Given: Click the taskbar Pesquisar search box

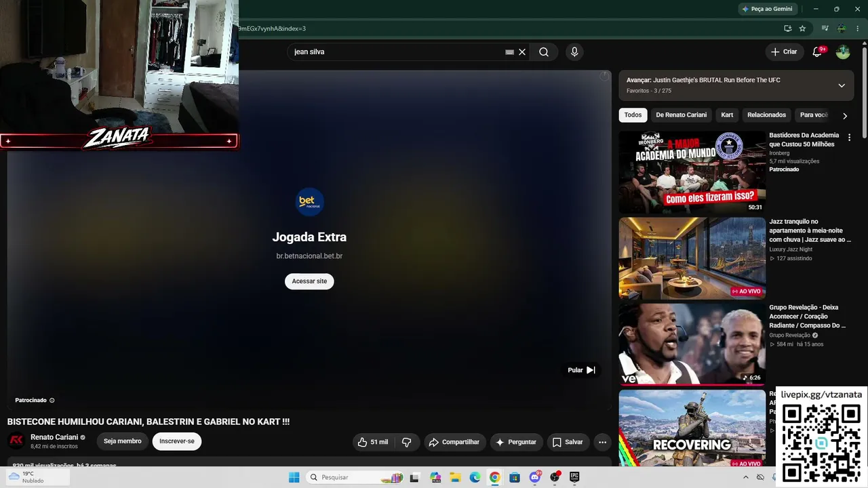Looking at the screenshot, I should pos(355,477).
